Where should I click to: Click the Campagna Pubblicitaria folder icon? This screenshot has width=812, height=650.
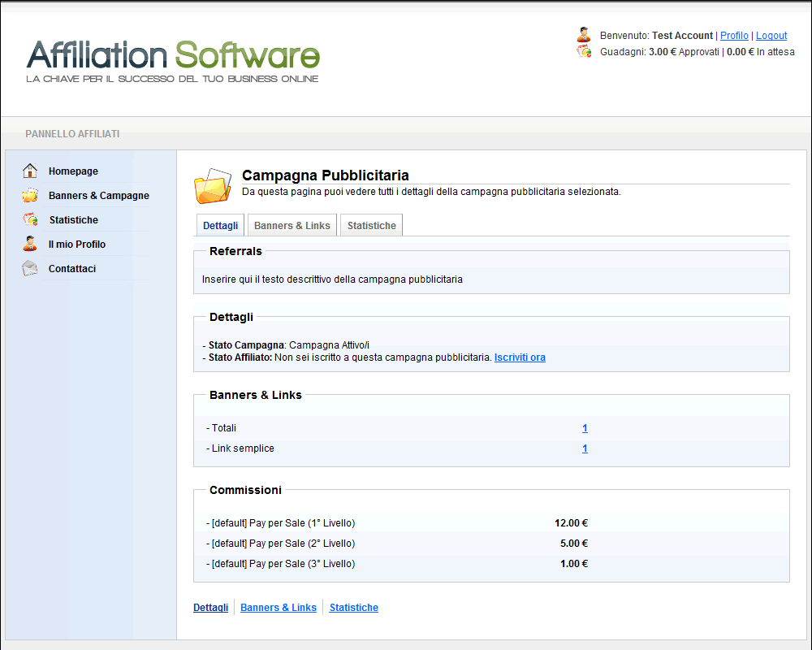213,186
